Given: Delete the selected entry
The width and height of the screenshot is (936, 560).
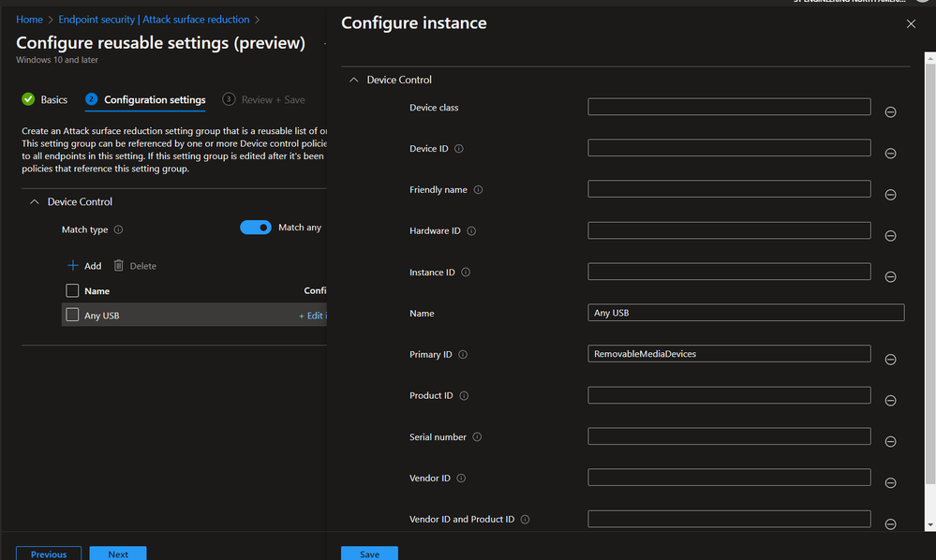Looking at the screenshot, I should pyautogui.click(x=135, y=265).
